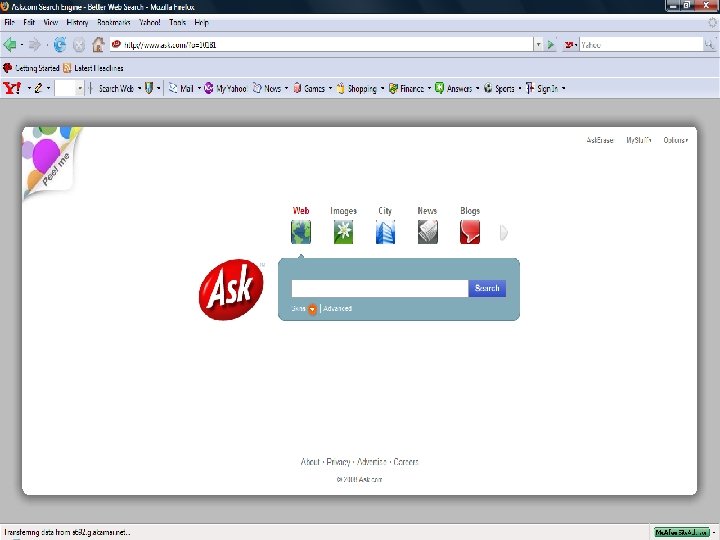Open the Edit menu
Viewport: 720px width, 540px height.
(x=29, y=22)
